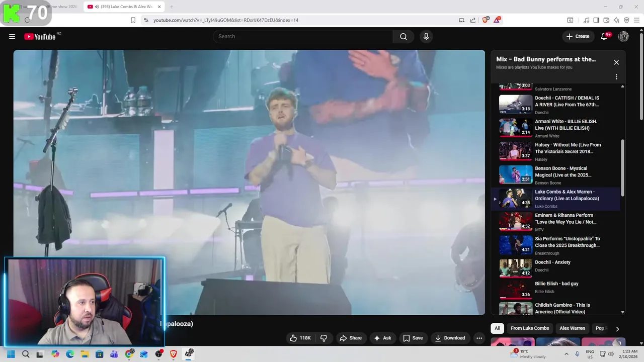Click the search magnifier button
Image resolution: width=644 pixels, height=362 pixels.
[404, 36]
